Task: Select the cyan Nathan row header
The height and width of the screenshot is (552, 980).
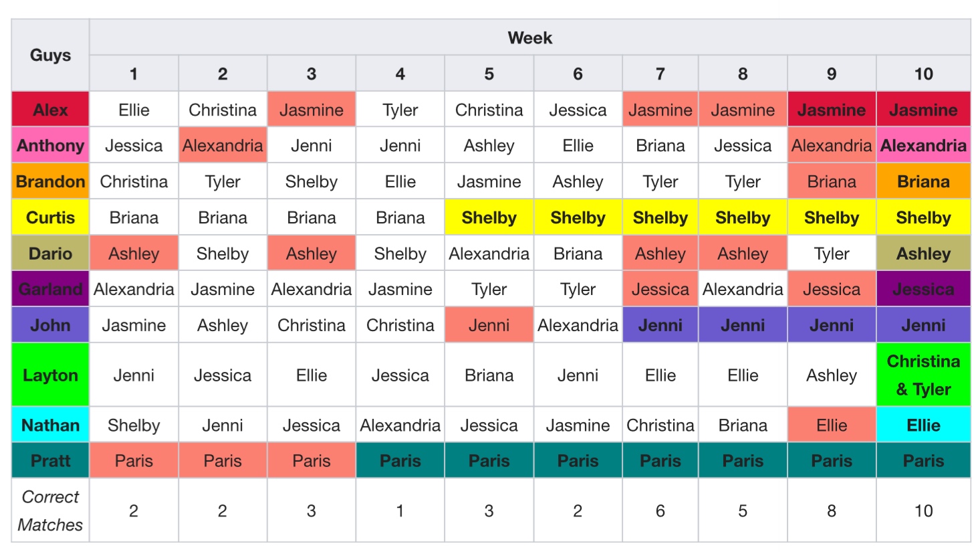Action: pos(50,425)
